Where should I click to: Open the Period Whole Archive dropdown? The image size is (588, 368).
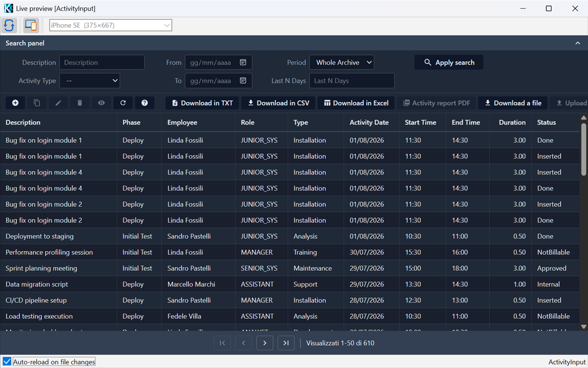pyautogui.click(x=342, y=62)
